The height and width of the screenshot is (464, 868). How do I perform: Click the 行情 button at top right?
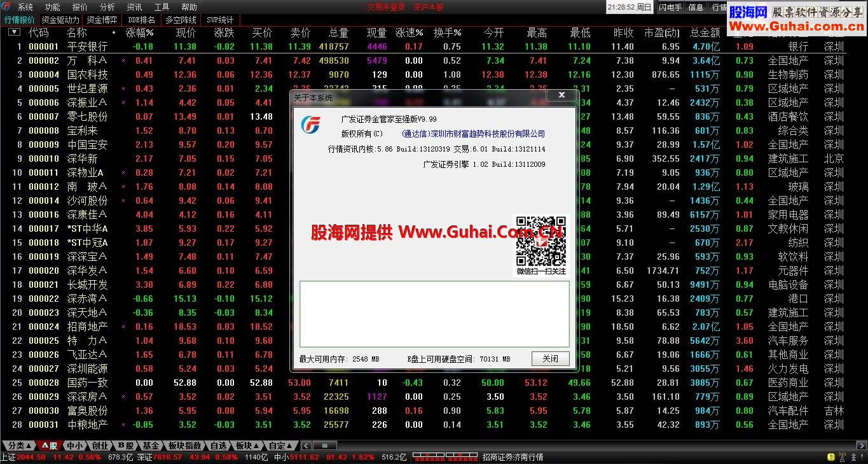[x=719, y=8]
